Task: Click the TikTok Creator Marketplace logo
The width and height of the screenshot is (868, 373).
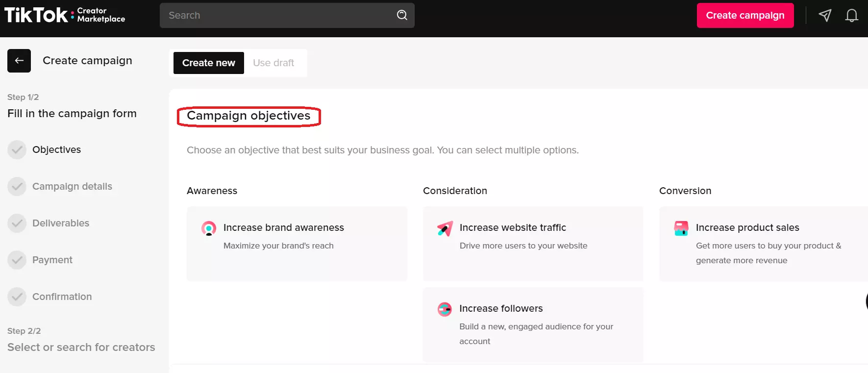Action: 65,15
